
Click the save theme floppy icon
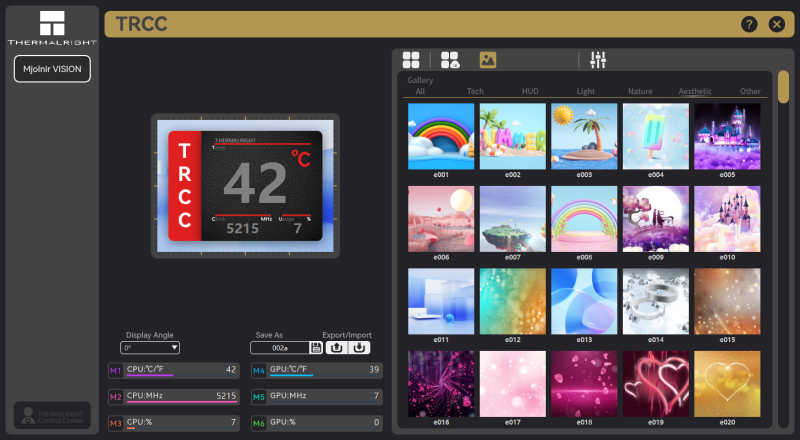(x=316, y=348)
